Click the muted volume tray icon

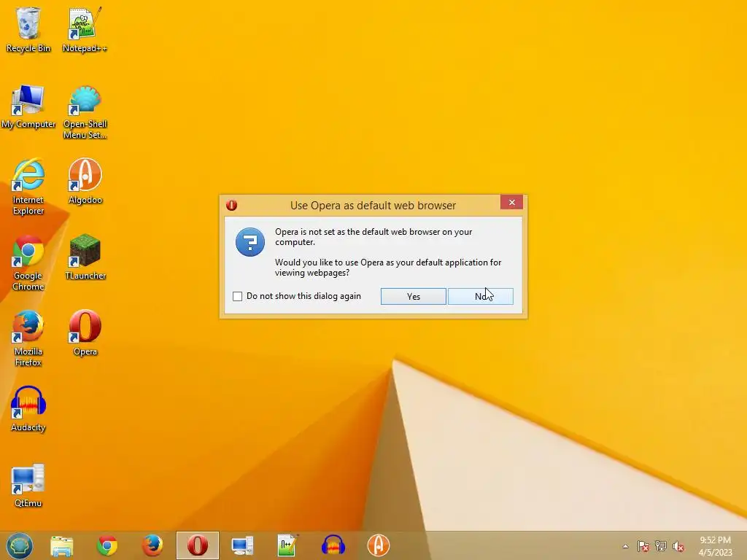[678, 546]
